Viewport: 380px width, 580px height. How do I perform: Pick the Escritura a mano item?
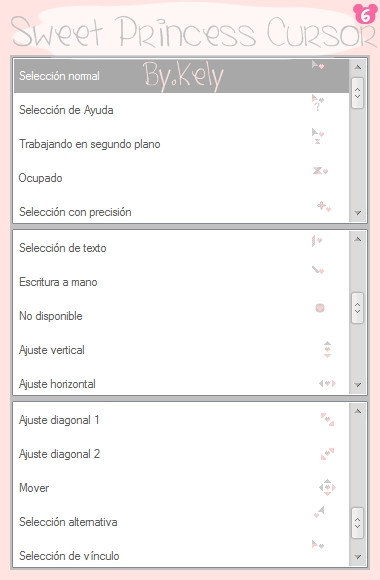(x=181, y=282)
